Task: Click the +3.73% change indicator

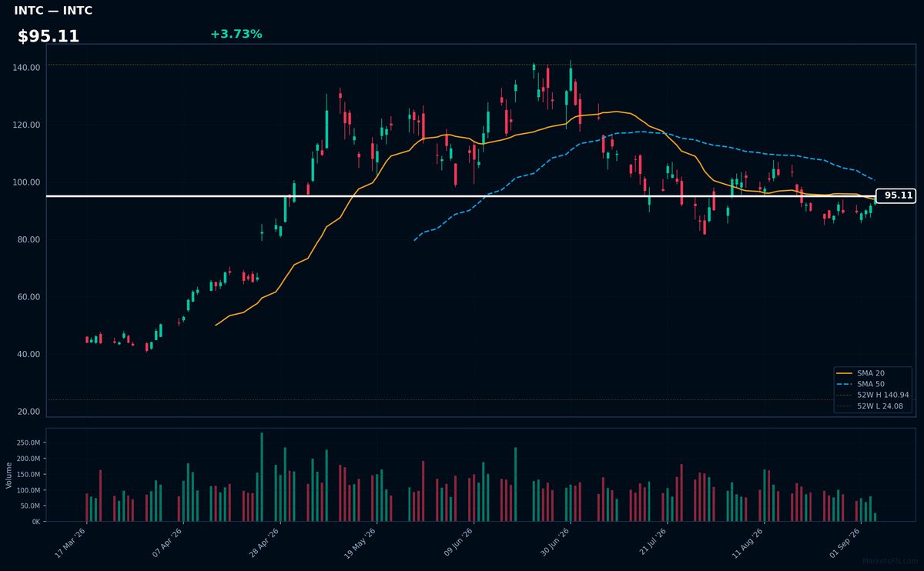Action: coord(236,34)
